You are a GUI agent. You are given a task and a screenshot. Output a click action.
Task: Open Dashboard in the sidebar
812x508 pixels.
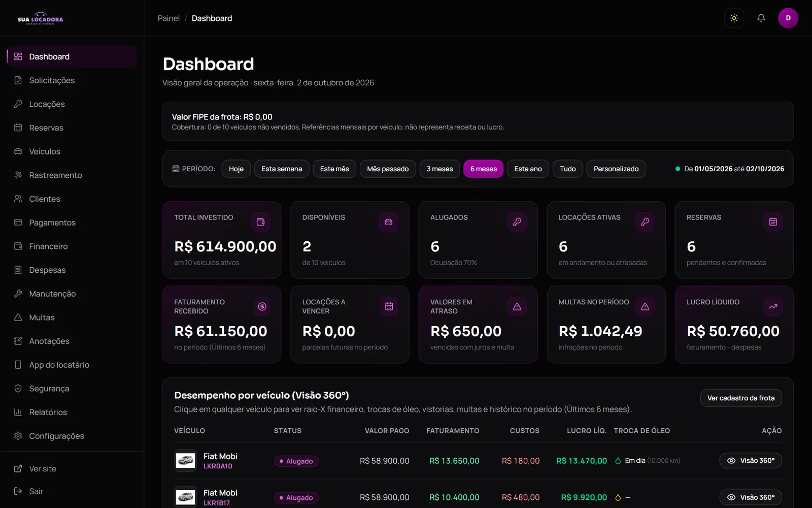click(x=72, y=56)
